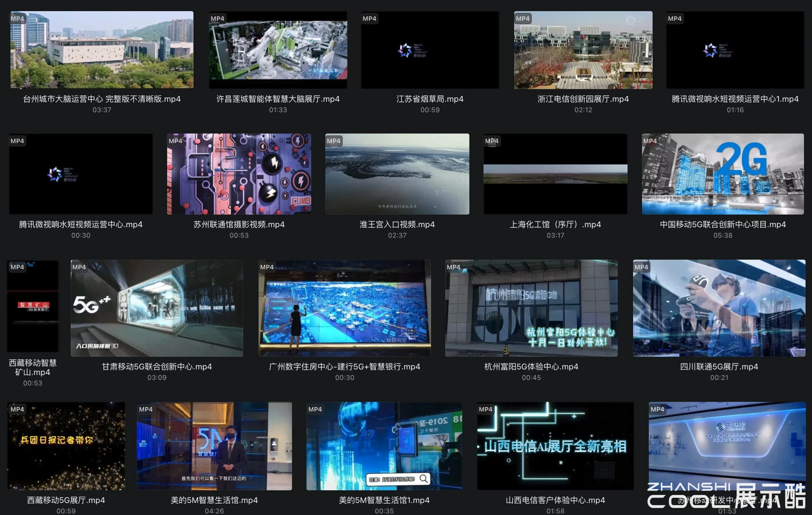Image resolution: width=812 pixels, height=515 pixels.
Task: Click file name 美的5M智慧生活馆.mp4
Action: 214,500
